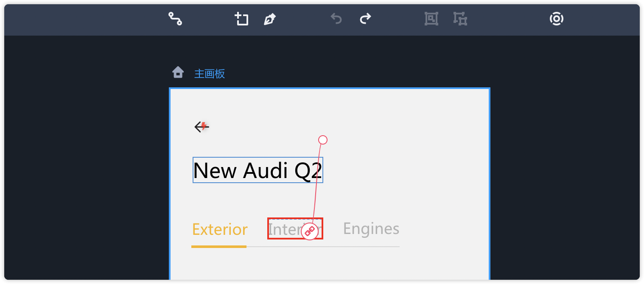This screenshot has width=644, height=284.
Task: Select the Pen tool
Action: pos(270,19)
